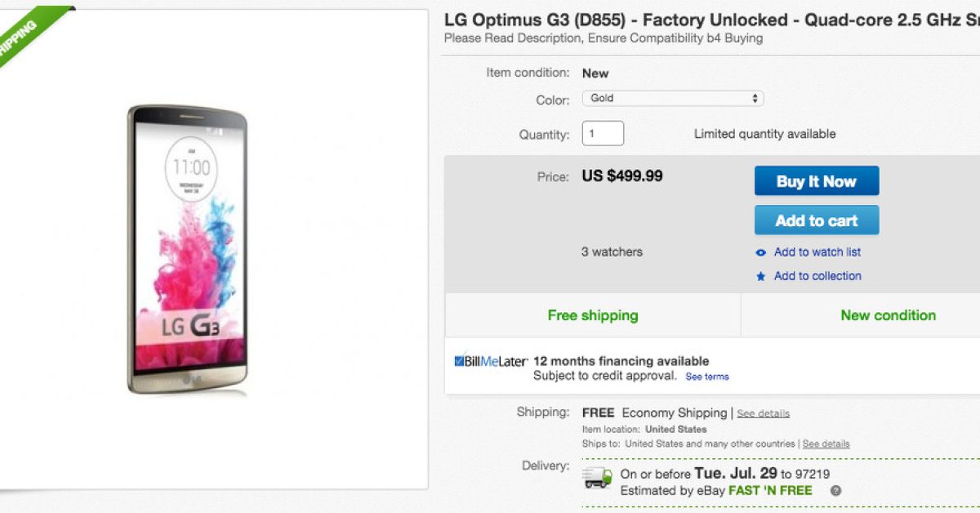Click the LG G3 product image
The image size is (980, 513).
[187, 249]
